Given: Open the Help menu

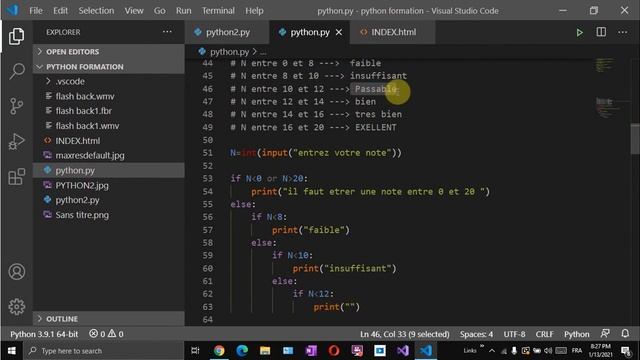Looking at the screenshot, I should pos(254,11).
